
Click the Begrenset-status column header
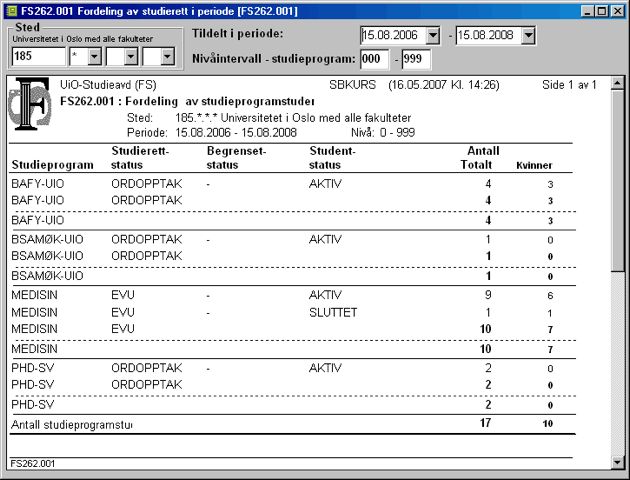tap(236, 158)
